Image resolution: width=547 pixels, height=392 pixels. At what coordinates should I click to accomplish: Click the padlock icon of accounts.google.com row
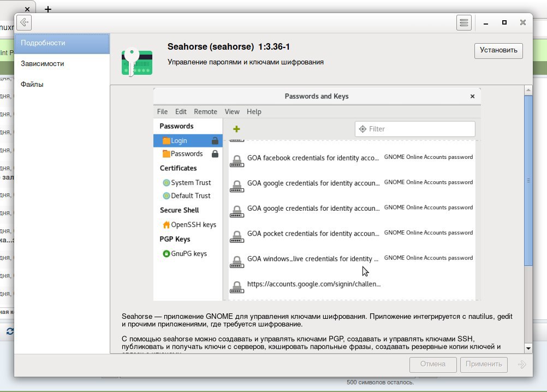point(237,287)
